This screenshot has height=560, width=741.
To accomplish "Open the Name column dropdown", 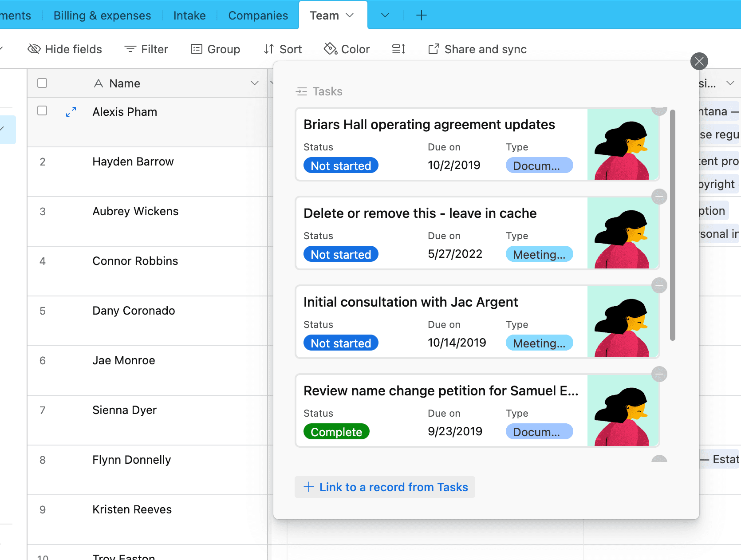I will (255, 83).
